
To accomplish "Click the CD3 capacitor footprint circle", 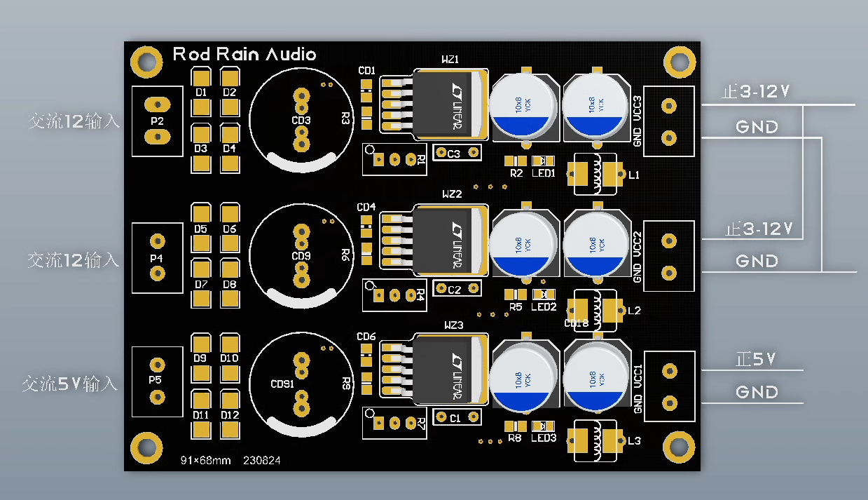I will 301,120.
